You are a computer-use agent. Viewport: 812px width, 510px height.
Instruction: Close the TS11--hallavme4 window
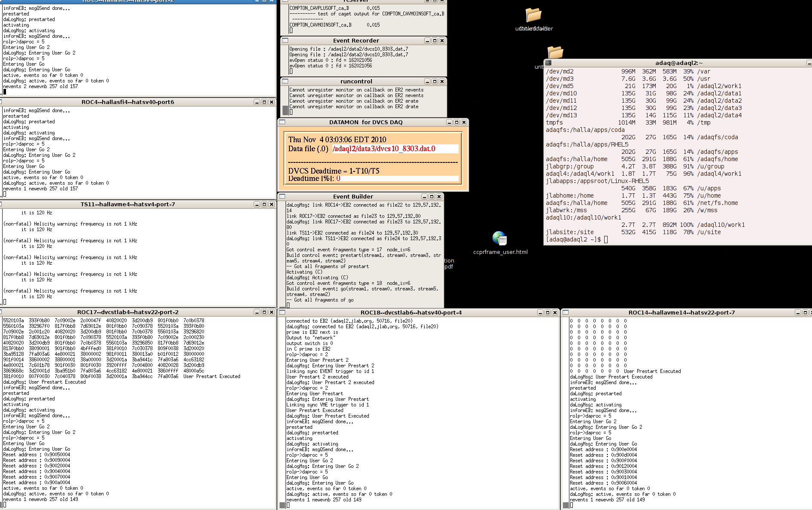click(x=271, y=204)
